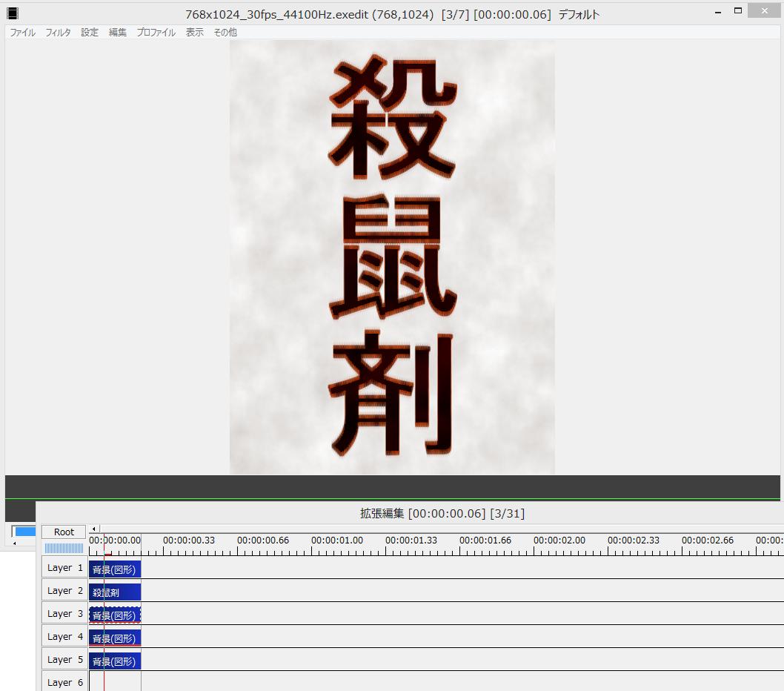This screenshot has width=784, height=691.
Task: Select the 殺鼠剤 text object on Layer 2
Action: 115,592
